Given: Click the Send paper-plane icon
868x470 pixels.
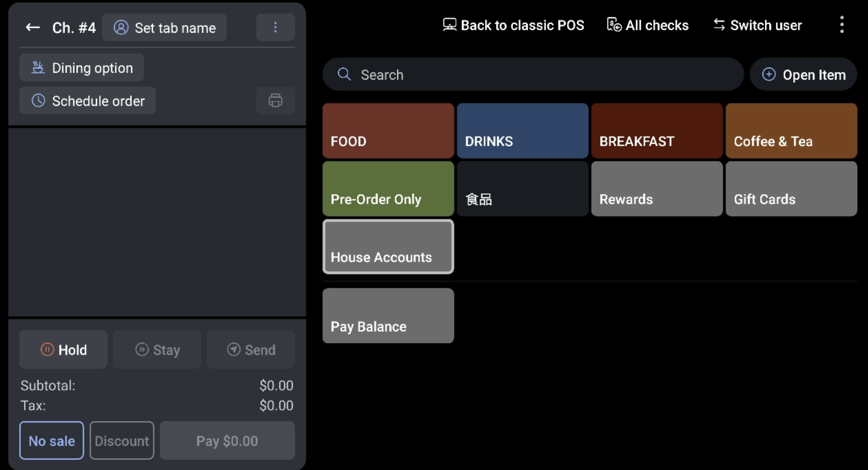Looking at the screenshot, I should click(234, 349).
